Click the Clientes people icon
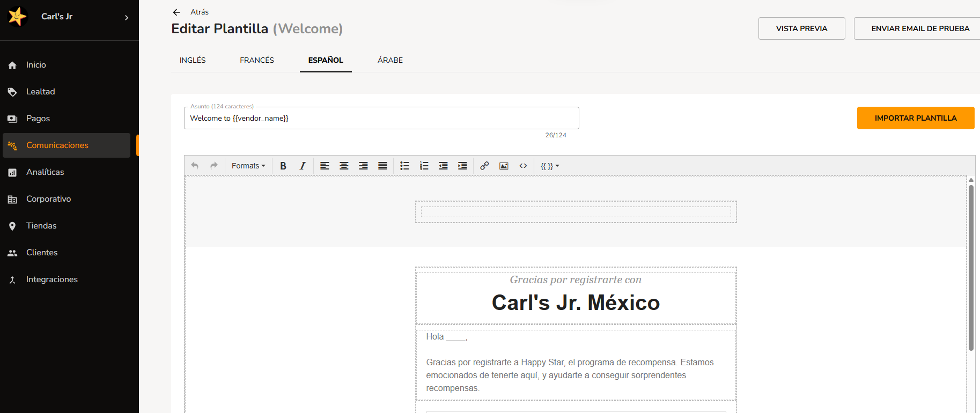 (12, 253)
